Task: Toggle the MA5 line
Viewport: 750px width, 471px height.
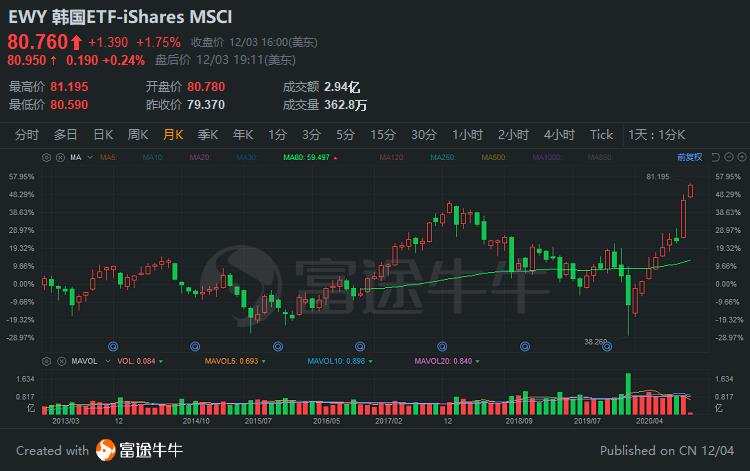Action: pos(108,157)
